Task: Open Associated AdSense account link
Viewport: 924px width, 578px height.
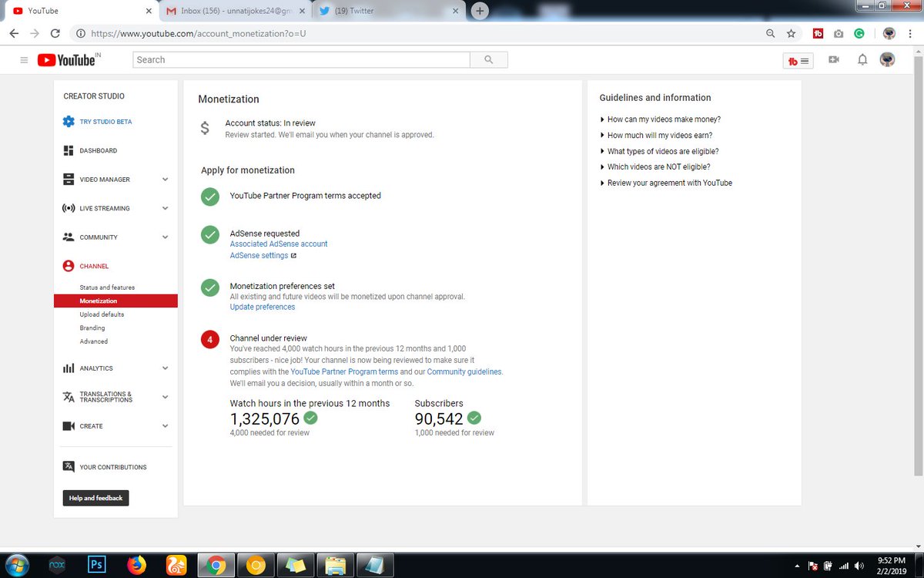Action: tap(279, 244)
